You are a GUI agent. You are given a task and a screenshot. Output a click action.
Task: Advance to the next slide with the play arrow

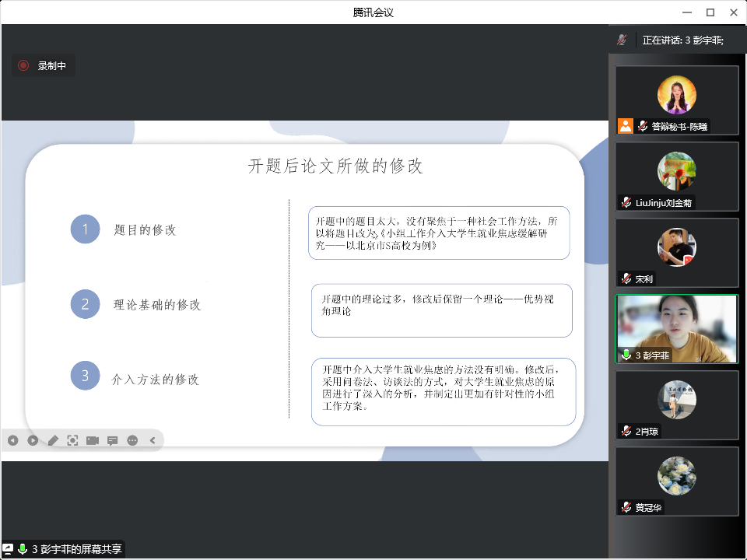(33, 440)
